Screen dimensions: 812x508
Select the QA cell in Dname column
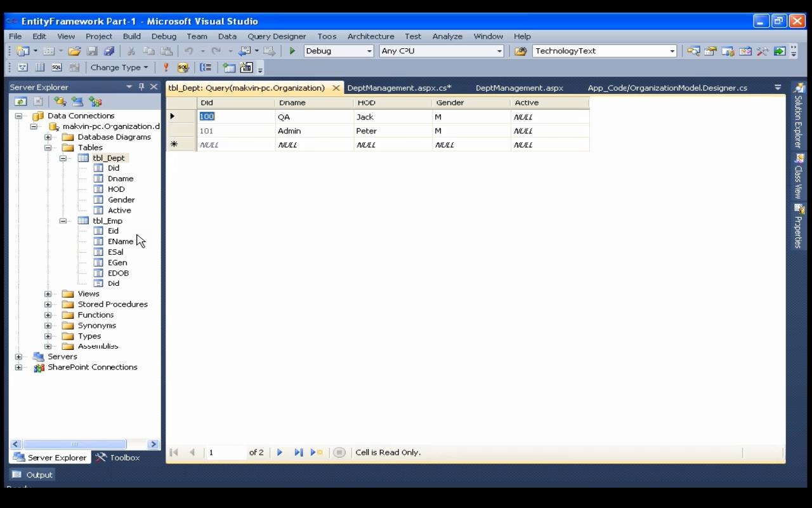point(313,117)
